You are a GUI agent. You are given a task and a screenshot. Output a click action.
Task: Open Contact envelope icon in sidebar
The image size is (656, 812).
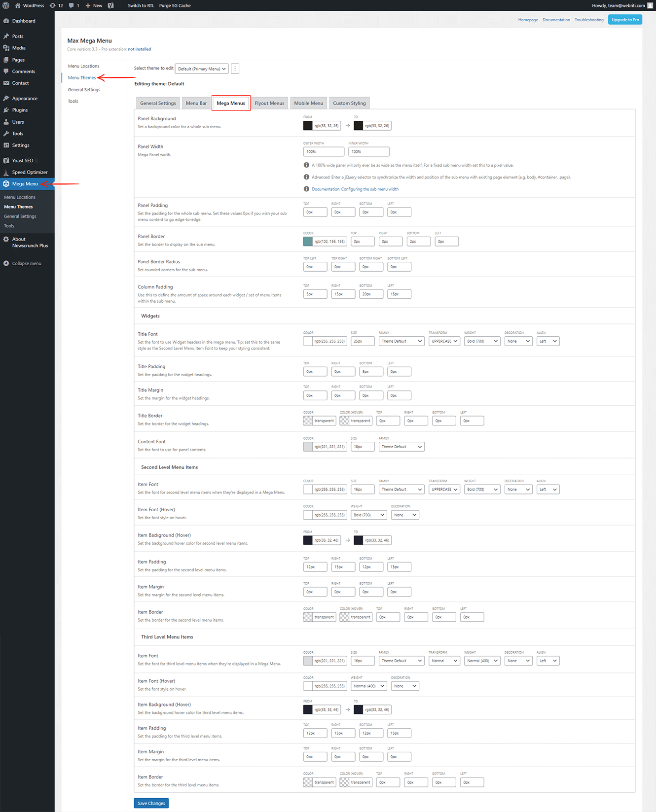coord(6,83)
